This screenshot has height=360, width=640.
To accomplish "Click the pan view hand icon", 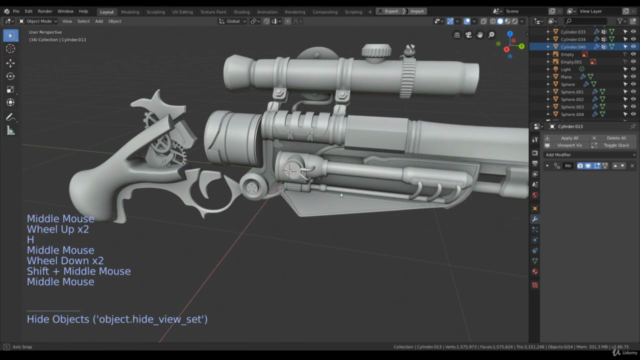I will [480, 35].
